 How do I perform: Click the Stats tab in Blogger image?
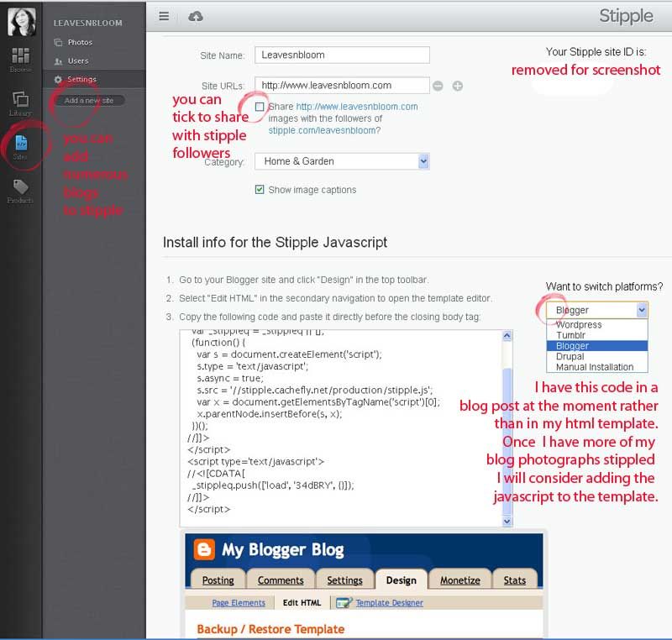(514, 580)
